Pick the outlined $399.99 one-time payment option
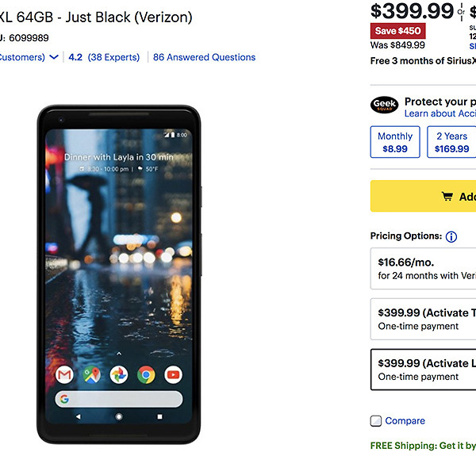This screenshot has width=476, height=456. [424, 370]
